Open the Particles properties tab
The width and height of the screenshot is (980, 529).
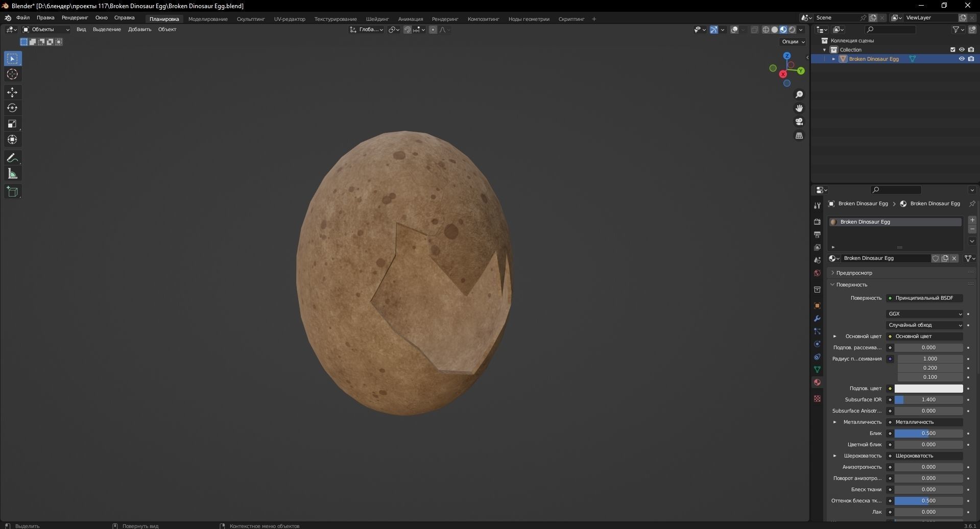tap(817, 331)
